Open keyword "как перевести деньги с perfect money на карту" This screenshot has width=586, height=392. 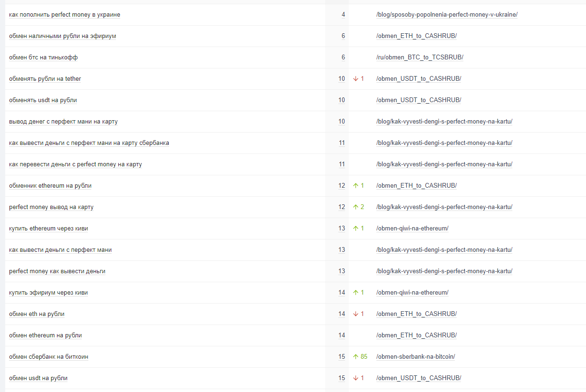[x=76, y=164]
